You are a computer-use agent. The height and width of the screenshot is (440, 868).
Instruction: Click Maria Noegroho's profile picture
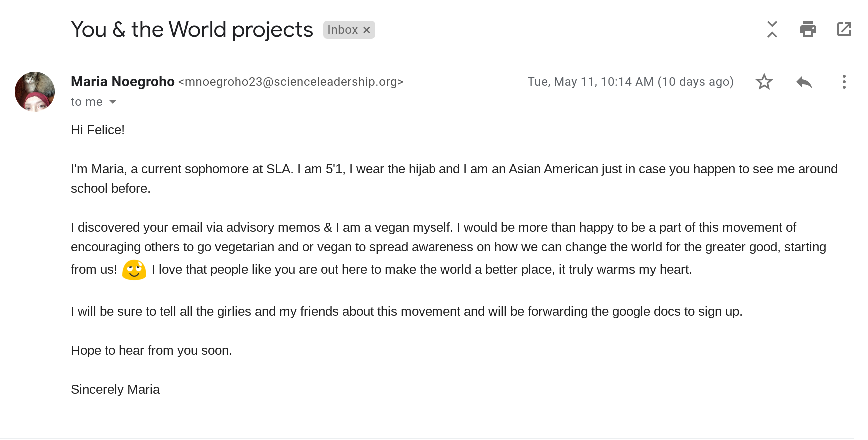click(x=35, y=92)
